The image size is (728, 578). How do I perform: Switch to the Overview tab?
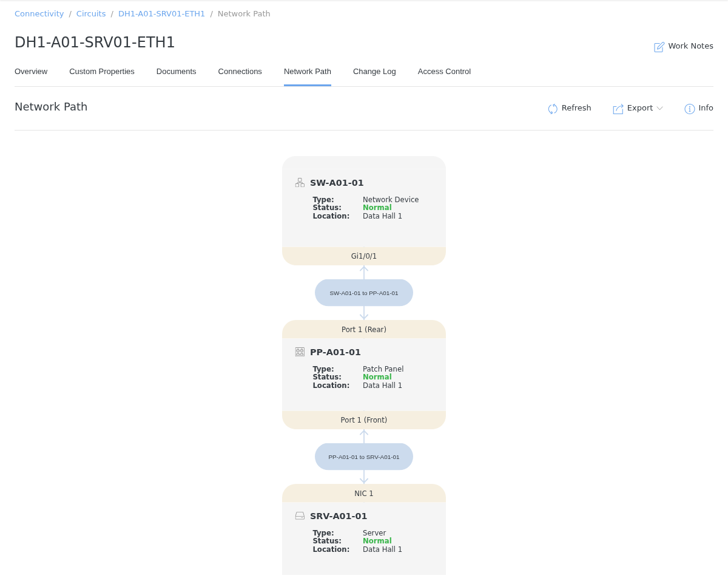pos(31,72)
